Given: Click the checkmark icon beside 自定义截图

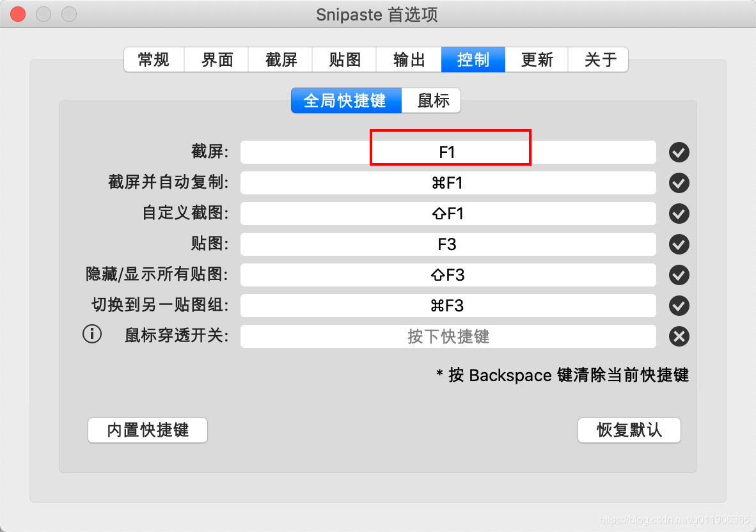Looking at the screenshot, I should 679,214.
